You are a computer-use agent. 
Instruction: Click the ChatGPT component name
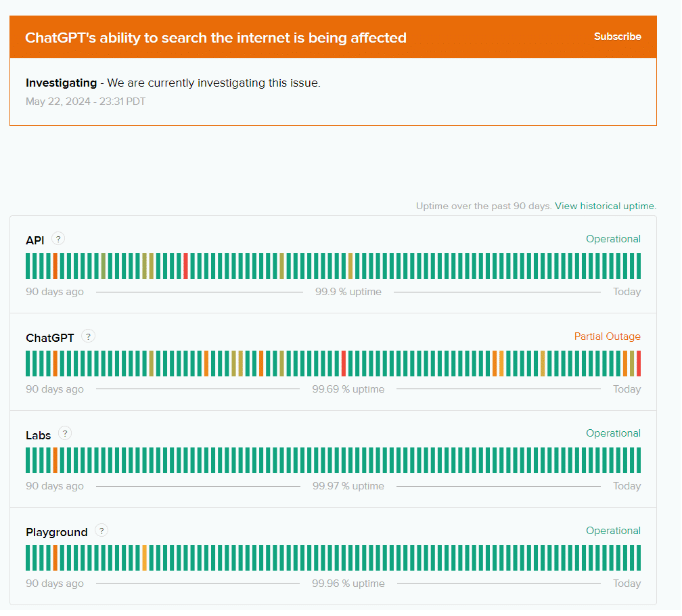[x=50, y=338]
